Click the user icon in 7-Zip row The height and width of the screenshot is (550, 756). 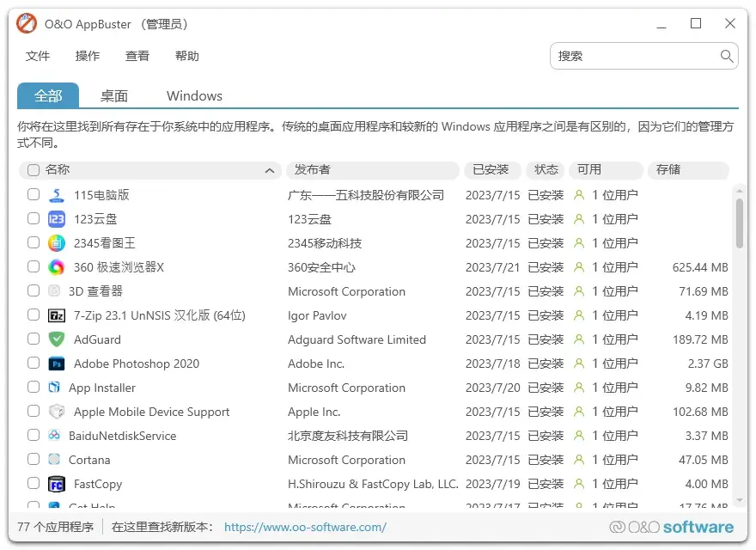(x=578, y=315)
